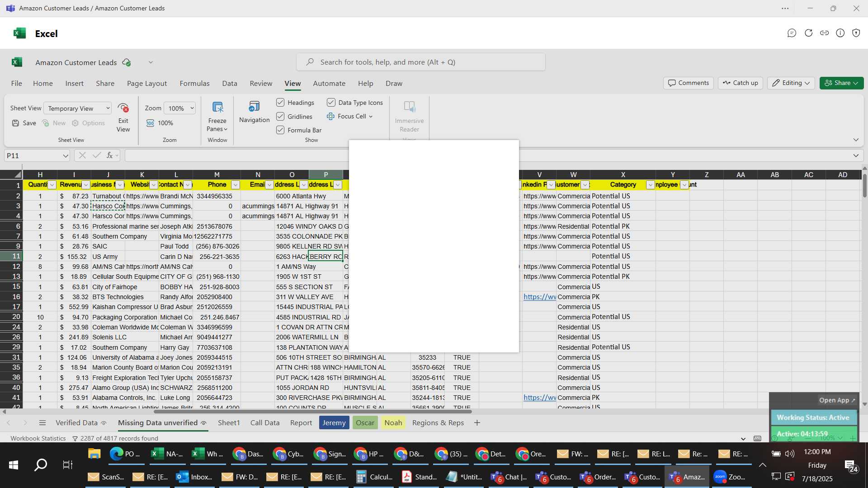This screenshot has height=488, width=868.
Task: Expand the Name Box dropdown
Action: pos(66,155)
